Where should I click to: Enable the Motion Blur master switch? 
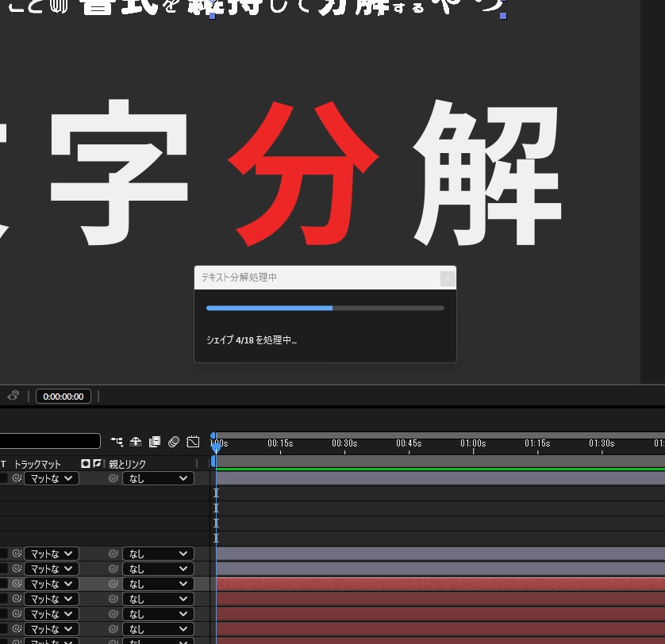point(174,441)
